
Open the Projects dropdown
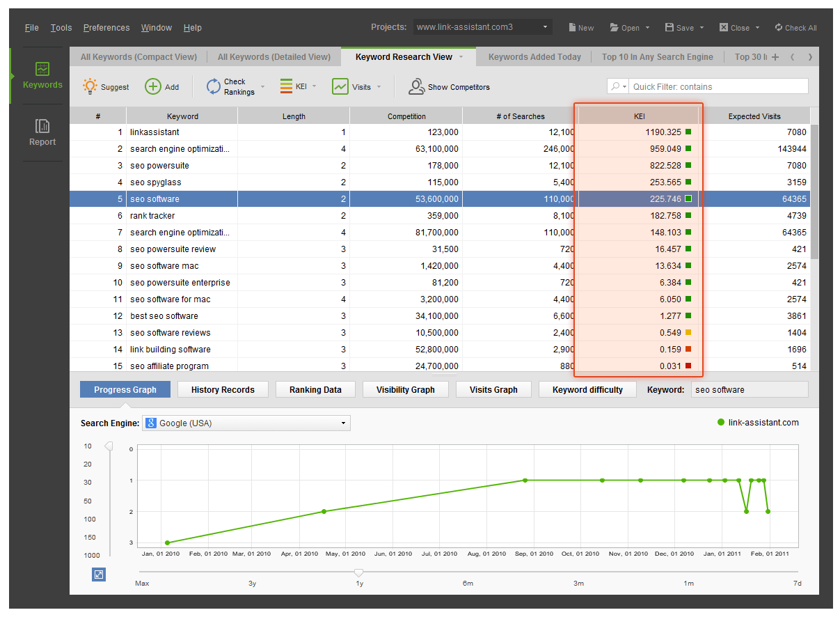point(482,27)
